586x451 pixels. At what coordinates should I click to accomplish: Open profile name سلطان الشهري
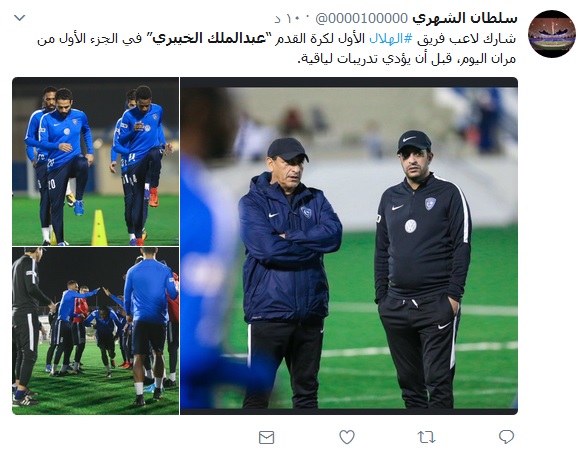[465, 18]
